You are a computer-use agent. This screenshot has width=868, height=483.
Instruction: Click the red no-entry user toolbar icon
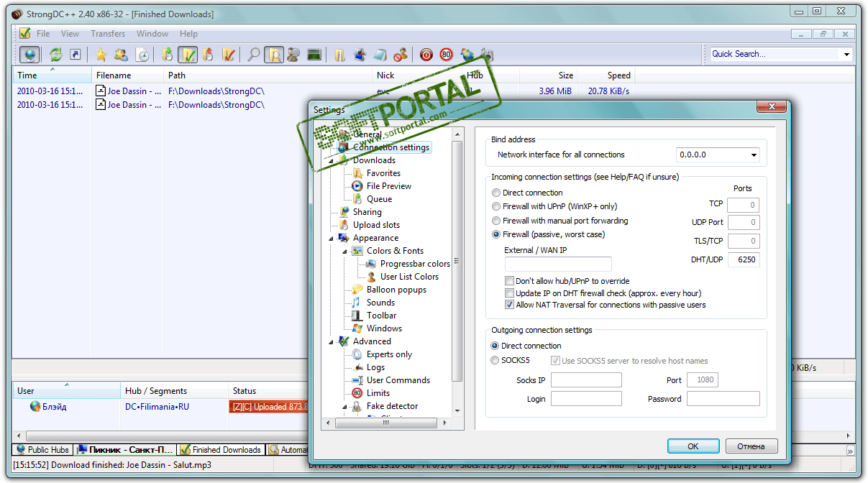(401, 54)
